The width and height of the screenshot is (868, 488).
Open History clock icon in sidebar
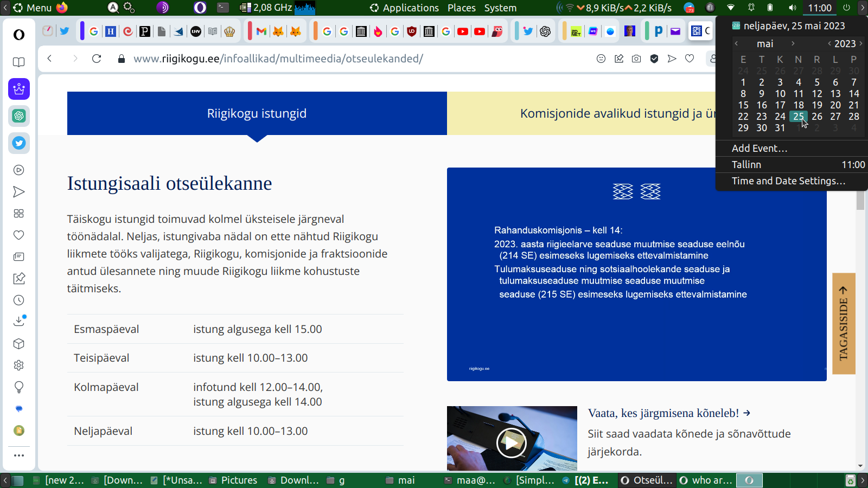click(x=19, y=300)
